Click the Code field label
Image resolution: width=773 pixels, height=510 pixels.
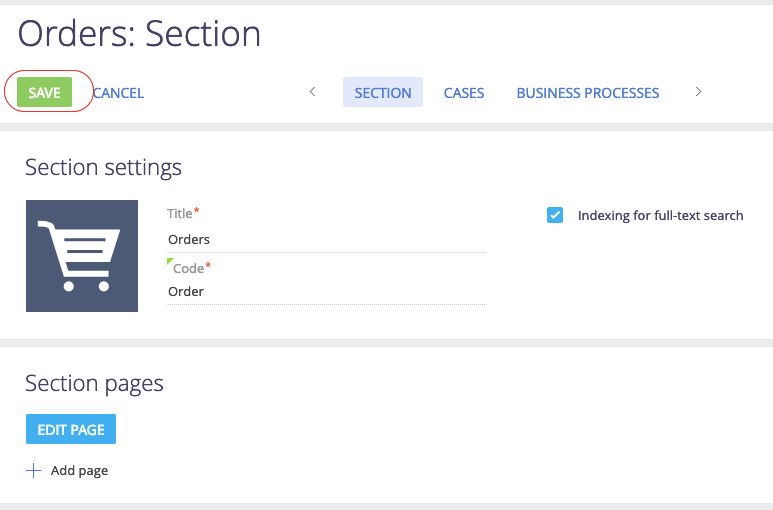(189, 268)
